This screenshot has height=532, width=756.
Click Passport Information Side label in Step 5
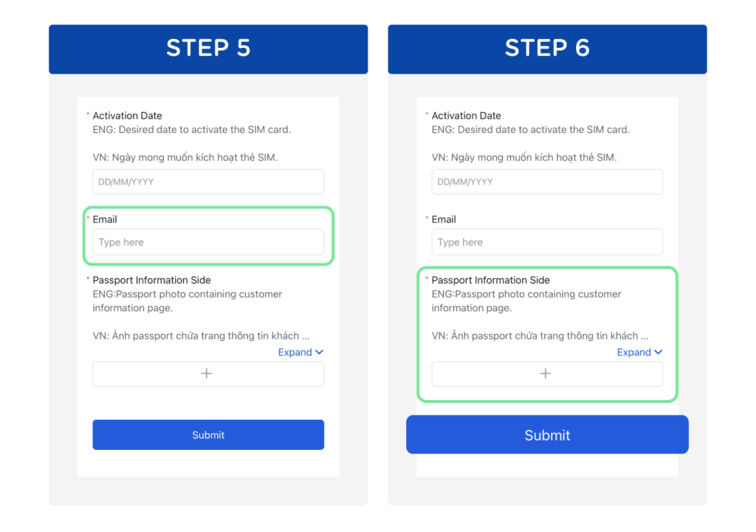tap(151, 280)
